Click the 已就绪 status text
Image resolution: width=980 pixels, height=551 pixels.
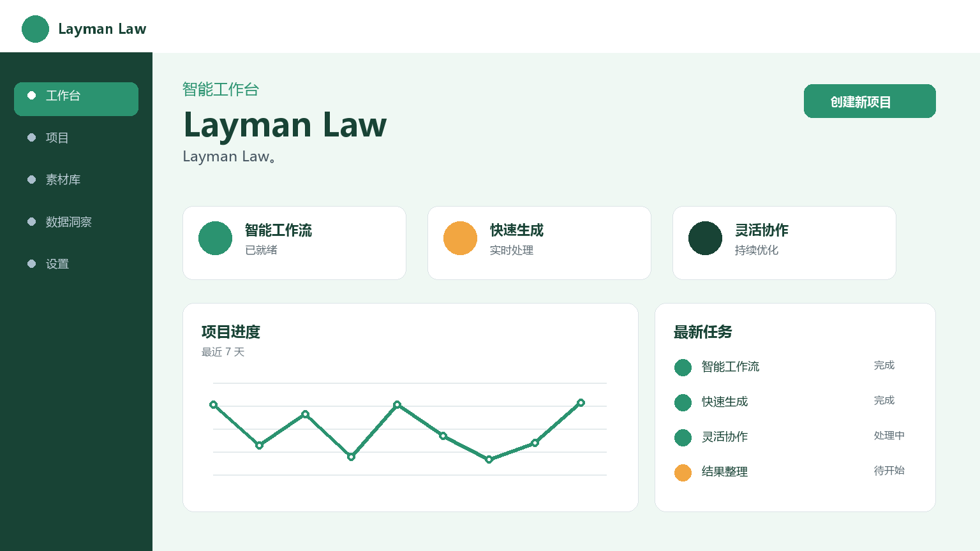261,250
